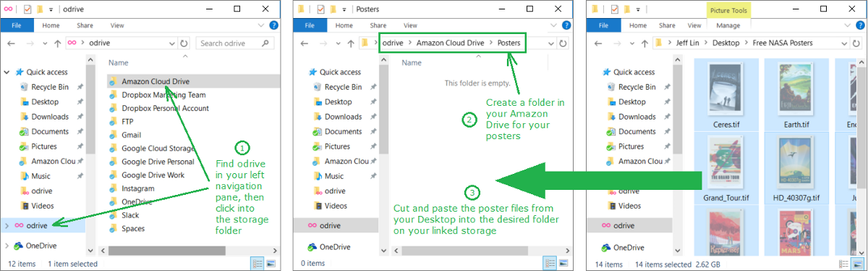Switch to details view in odrive window

pyautogui.click(x=258, y=264)
